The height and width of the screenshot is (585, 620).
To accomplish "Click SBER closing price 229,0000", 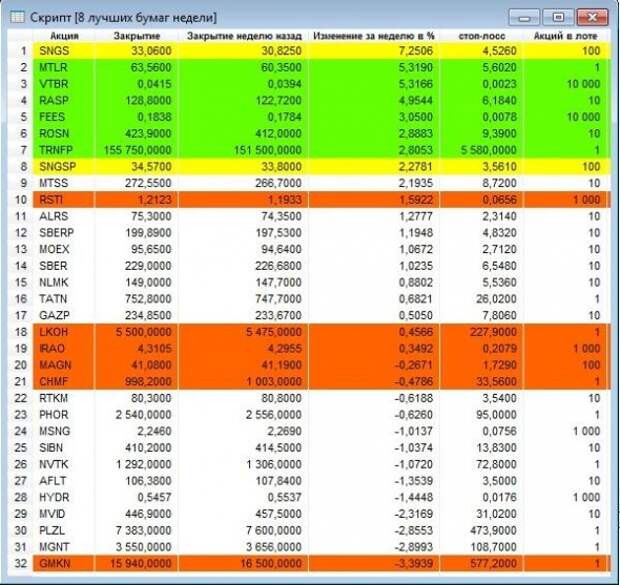I will [x=148, y=266].
